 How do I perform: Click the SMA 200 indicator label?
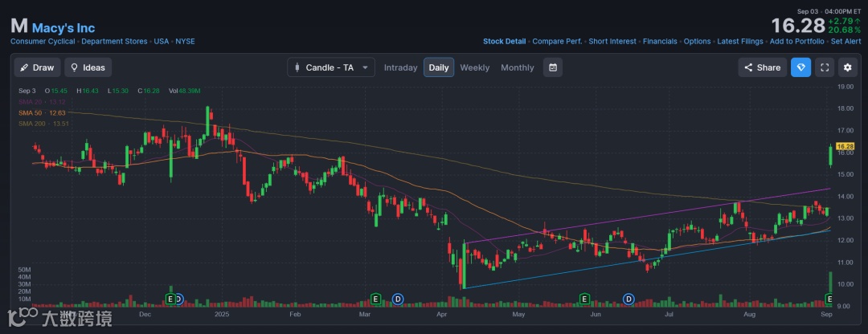pyautogui.click(x=42, y=124)
